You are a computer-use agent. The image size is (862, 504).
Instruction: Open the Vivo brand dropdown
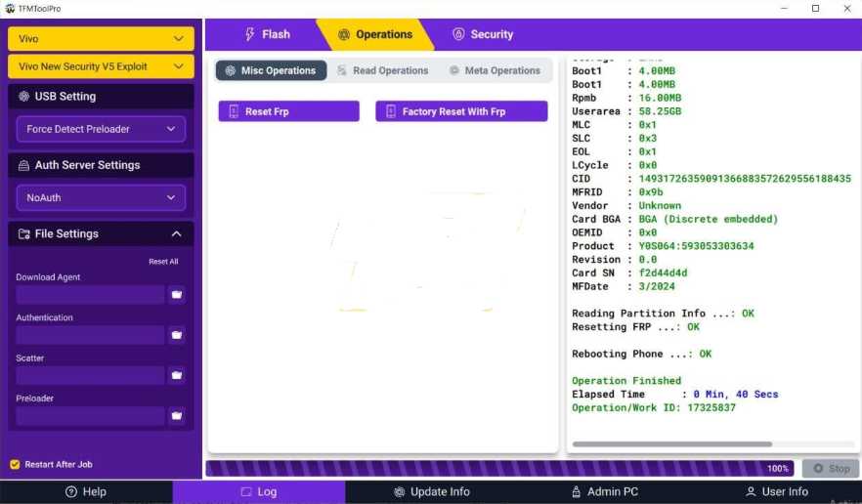click(101, 39)
